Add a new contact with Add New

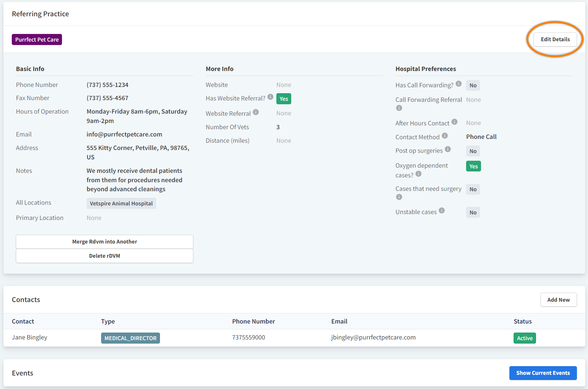tap(558, 299)
